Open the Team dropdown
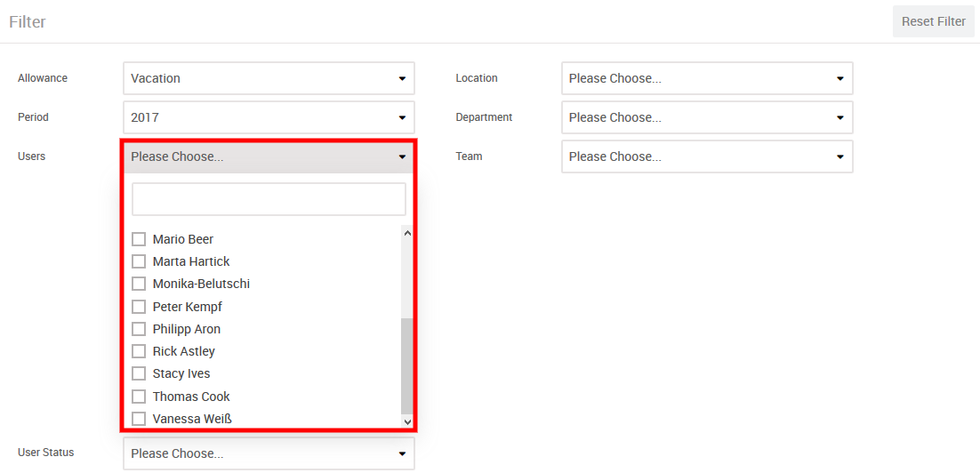The width and height of the screenshot is (980, 473). pyautogui.click(x=707, y=156)
